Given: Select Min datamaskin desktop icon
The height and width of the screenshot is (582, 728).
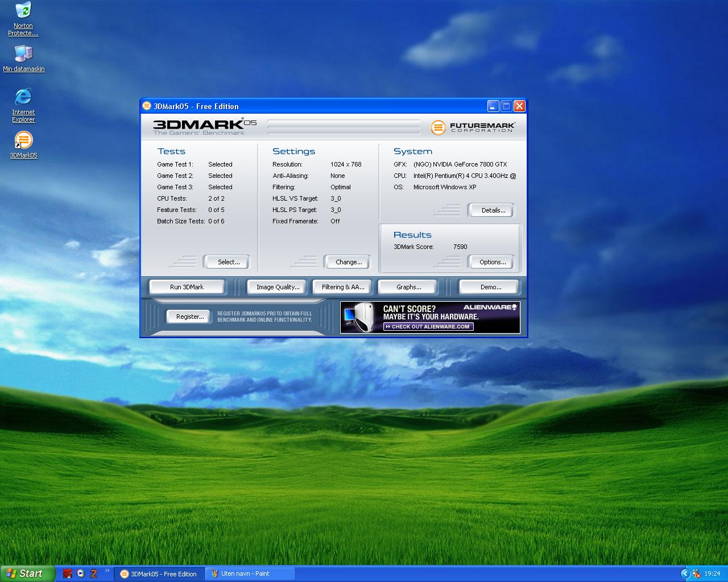Looking at the screenshot, I should [x=23, y=59].
